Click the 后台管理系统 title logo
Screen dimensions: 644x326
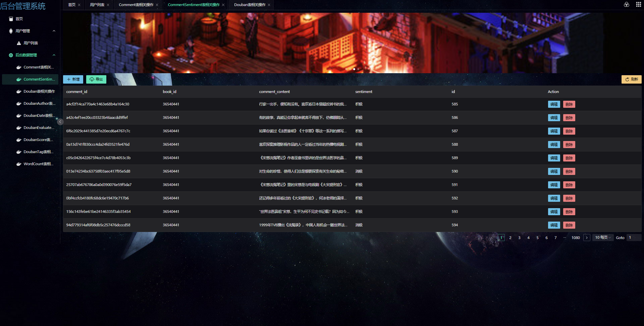click(23, 6)
